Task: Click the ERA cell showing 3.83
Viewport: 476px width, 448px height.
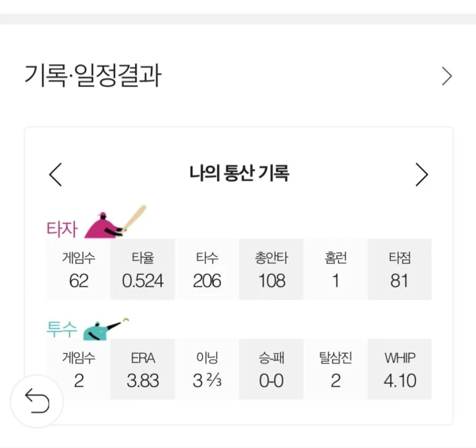Action: point(143,369)
